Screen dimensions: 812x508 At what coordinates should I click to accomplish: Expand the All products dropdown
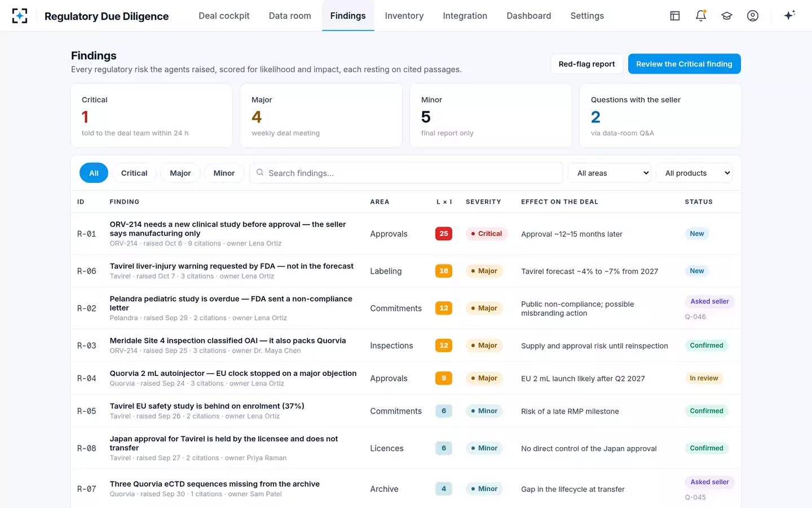click(694, 173)
